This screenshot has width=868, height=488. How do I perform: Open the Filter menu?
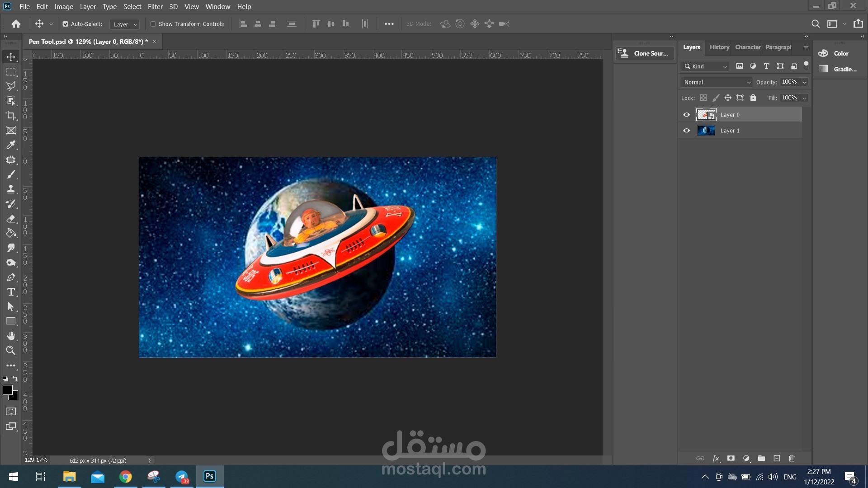coord(155,7)
